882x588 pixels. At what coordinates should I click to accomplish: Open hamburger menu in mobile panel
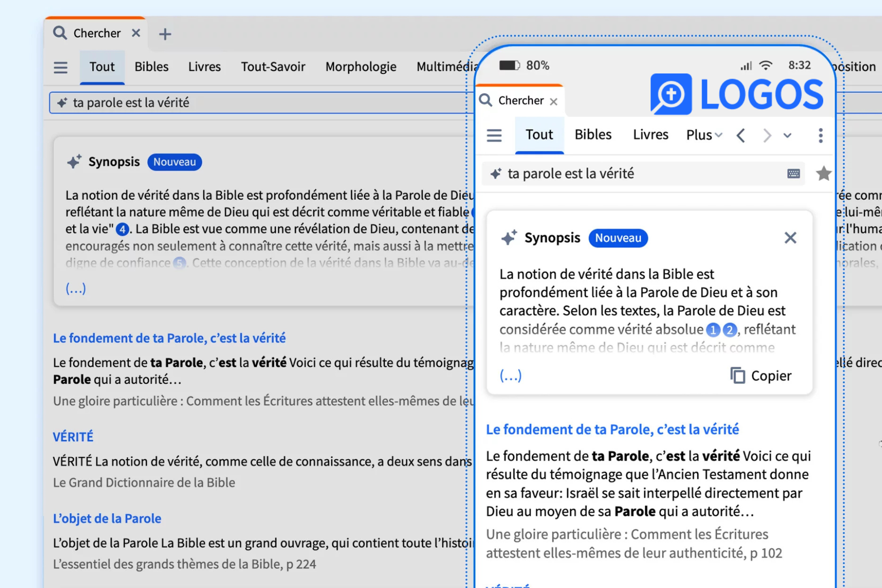(x=494, y=135)
